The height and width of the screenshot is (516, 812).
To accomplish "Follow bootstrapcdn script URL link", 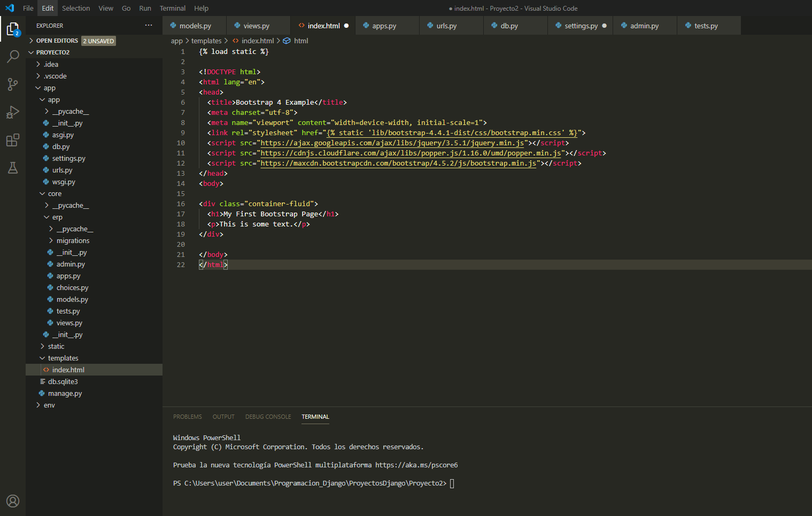I will (398, 163).
